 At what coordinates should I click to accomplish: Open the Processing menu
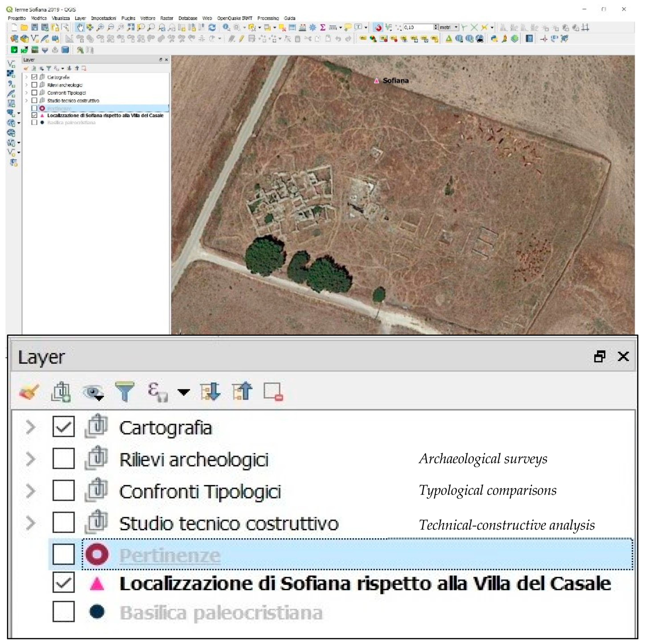click(x=268, y=18)
